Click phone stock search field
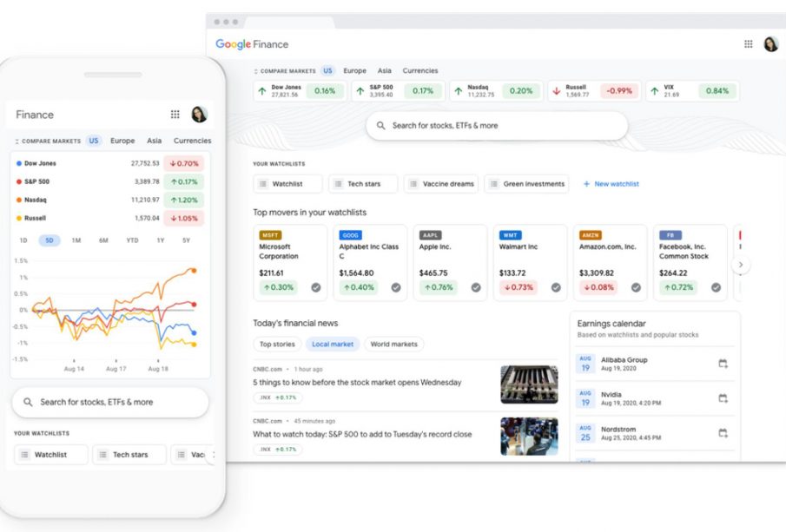Viewport: 786px width, 532px height. point(109,403)
